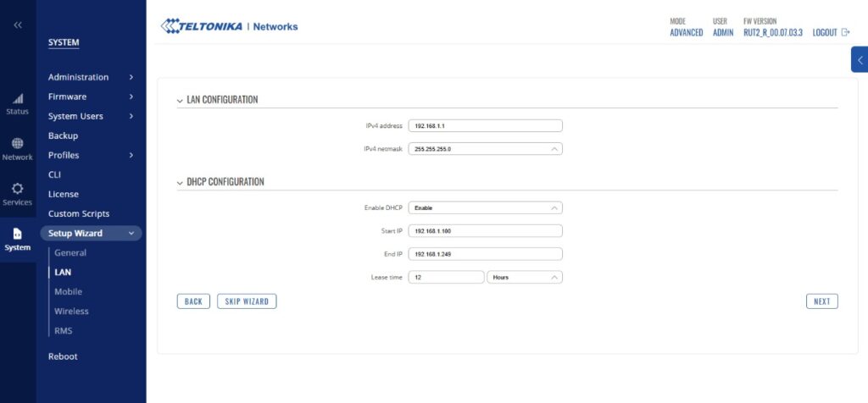Select the System sidebar icon
This screenshot has width=868, height=403.
point(18,235)
